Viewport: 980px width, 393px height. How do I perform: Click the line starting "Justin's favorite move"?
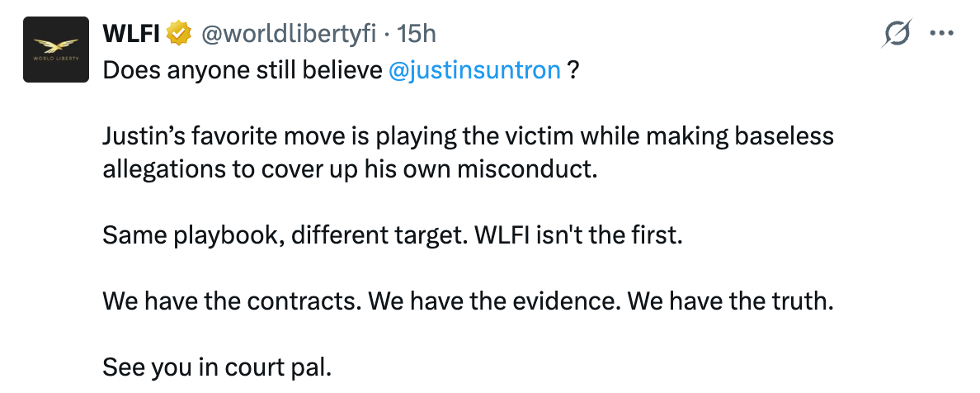[468, 135]
